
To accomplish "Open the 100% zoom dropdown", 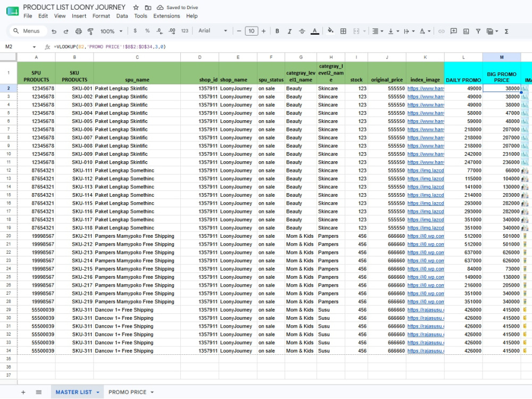I will (x=111, y=31).
